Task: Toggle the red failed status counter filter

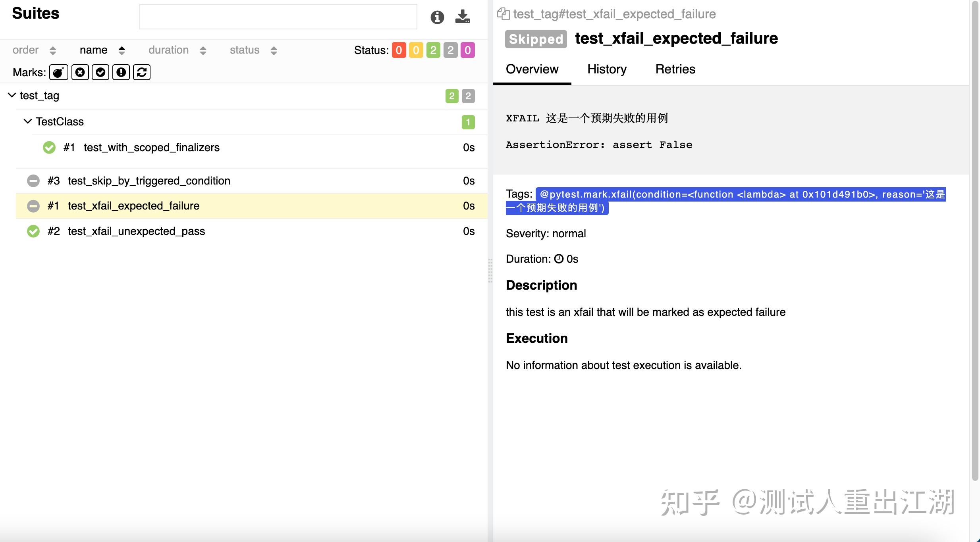Action: 399,50
